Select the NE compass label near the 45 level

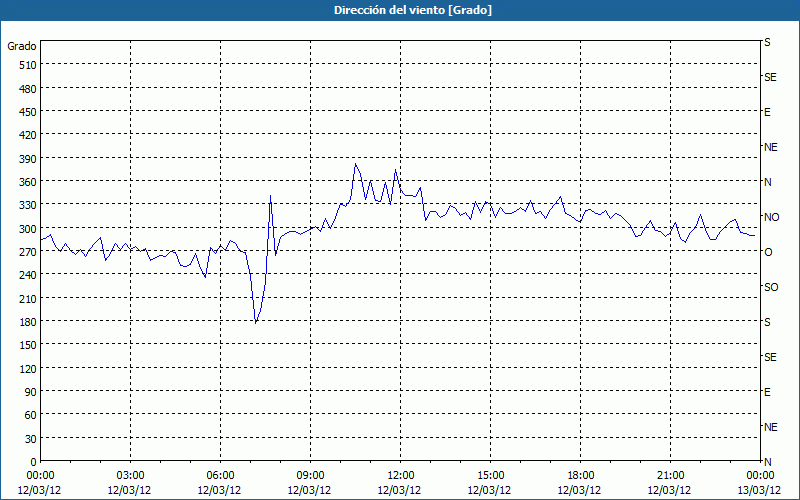pyautogui.click(x=770, y=427)
